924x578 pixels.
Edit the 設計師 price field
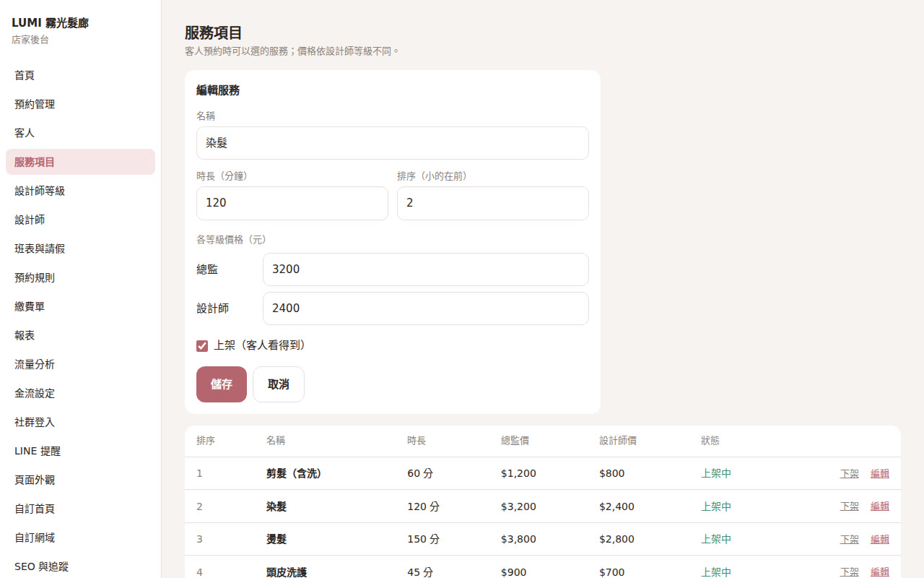point(426,309)
